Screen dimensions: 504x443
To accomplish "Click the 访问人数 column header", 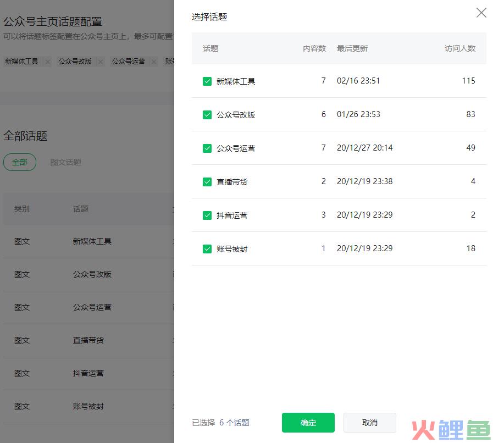I will [460, 48].
